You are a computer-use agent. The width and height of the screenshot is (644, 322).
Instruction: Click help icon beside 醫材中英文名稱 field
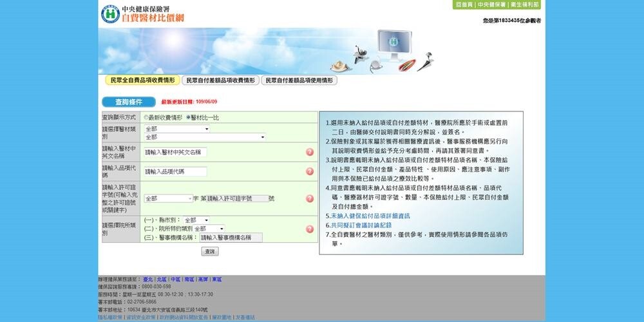(310, 152)
